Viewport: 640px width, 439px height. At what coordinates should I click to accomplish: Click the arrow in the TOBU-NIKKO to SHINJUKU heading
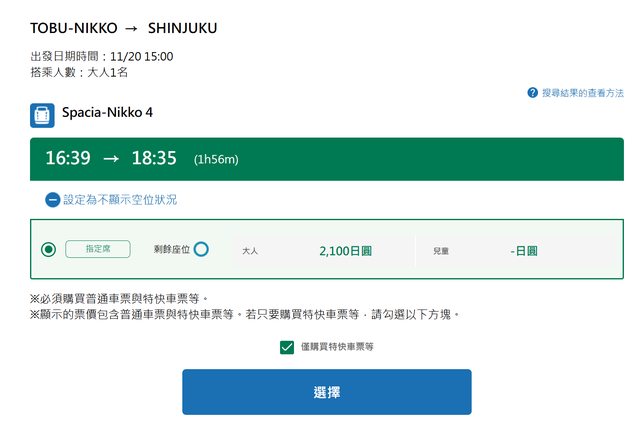130,28
